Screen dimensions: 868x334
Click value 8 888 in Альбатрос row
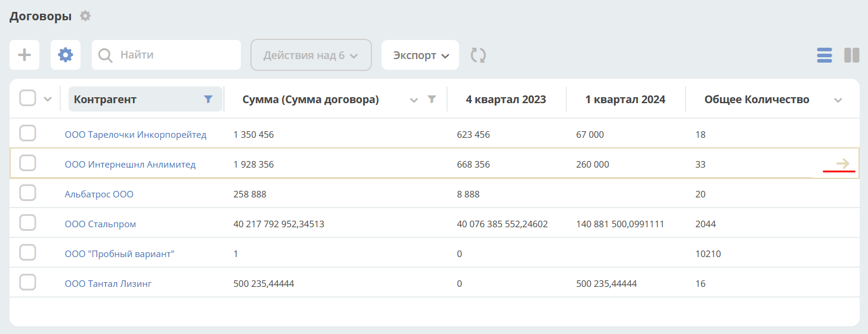468,194
